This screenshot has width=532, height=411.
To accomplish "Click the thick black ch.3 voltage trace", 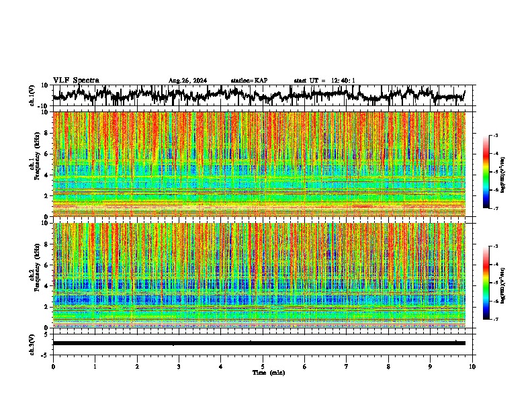I will tap(259, 343).
